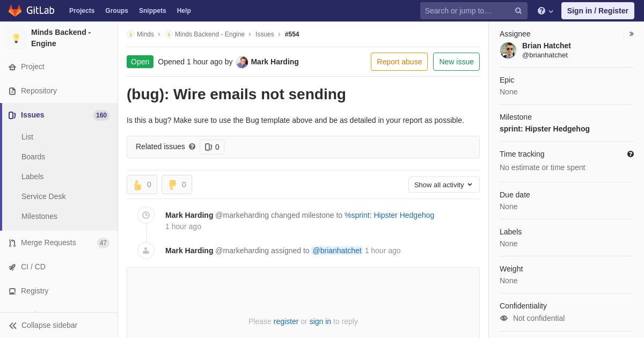Click the Collapse sidebar double-chevron icon

pos(13,326)
